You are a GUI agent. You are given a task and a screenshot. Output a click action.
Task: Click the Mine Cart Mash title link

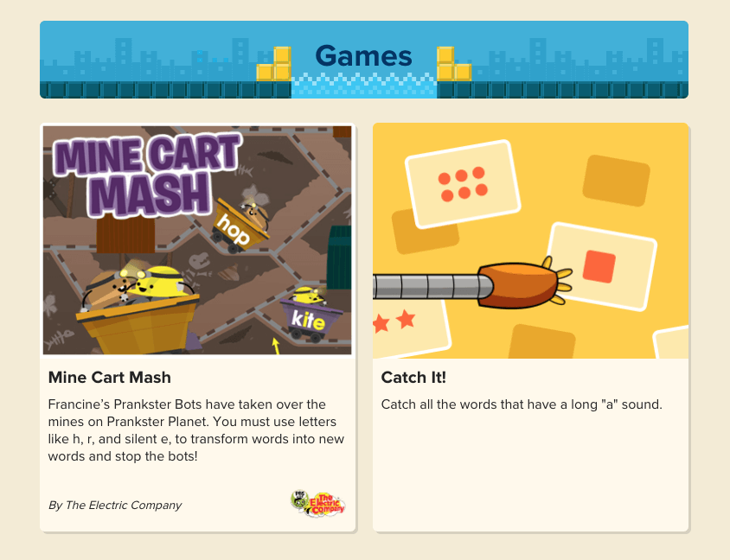(x=109, y=377)
